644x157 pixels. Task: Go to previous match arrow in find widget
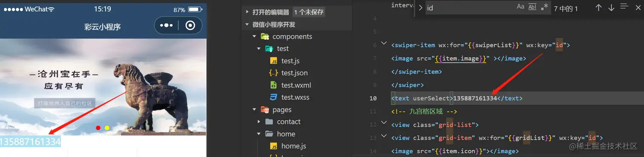(x=598, y=8)
